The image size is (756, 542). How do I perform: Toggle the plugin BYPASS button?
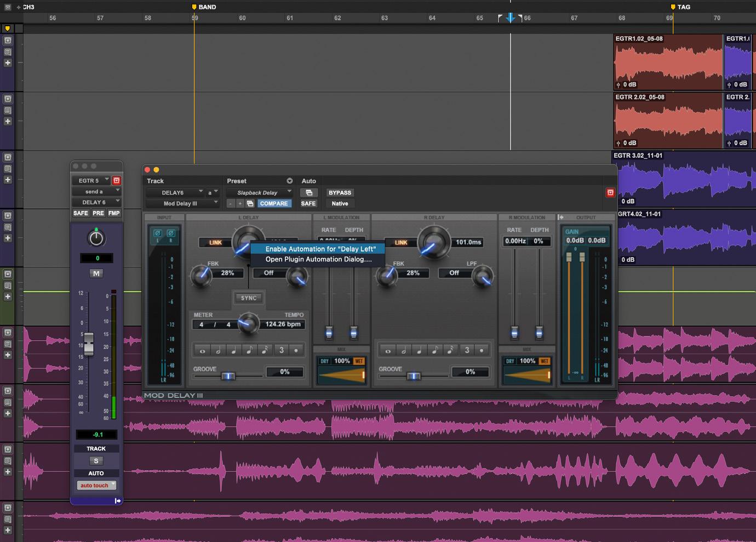tap(340, 193)
